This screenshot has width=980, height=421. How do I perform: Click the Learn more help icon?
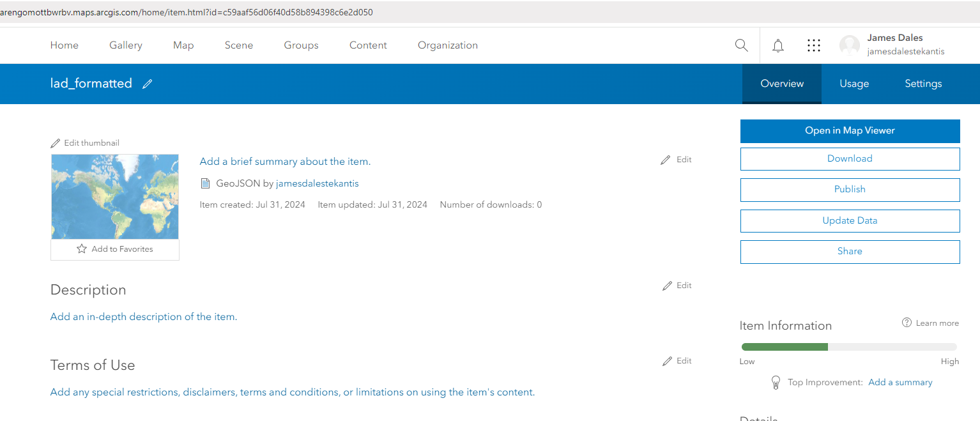tap(907, 323)
